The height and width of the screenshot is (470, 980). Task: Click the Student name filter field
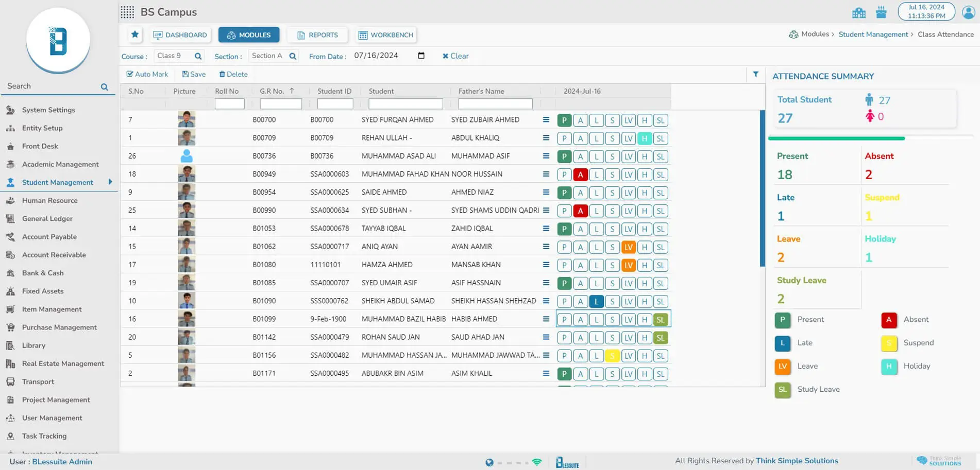click(405, 104)
